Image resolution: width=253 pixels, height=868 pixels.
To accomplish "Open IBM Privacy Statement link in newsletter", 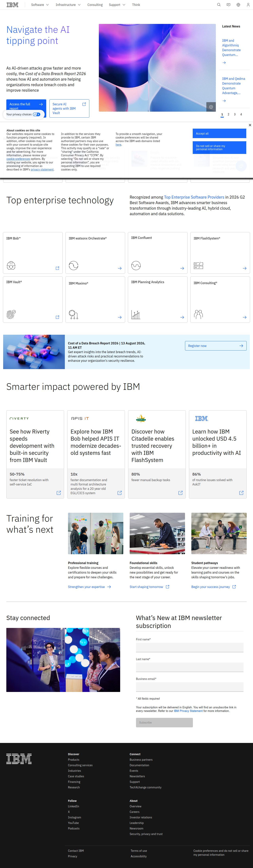I will coord(188,711).
